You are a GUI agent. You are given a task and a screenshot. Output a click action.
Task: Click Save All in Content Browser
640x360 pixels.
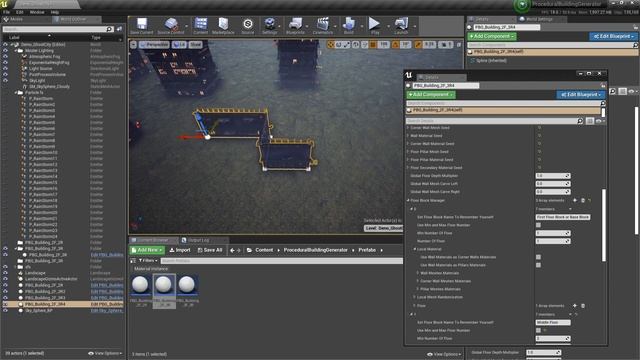[x=210, y=250]
